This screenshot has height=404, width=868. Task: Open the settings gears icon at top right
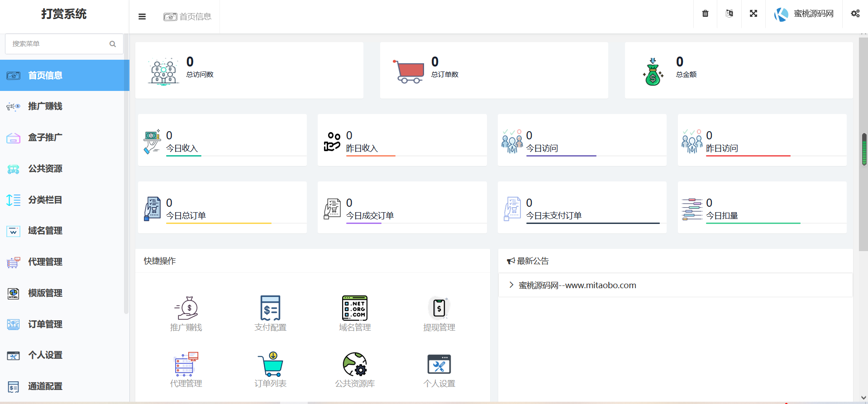point(855,14)
